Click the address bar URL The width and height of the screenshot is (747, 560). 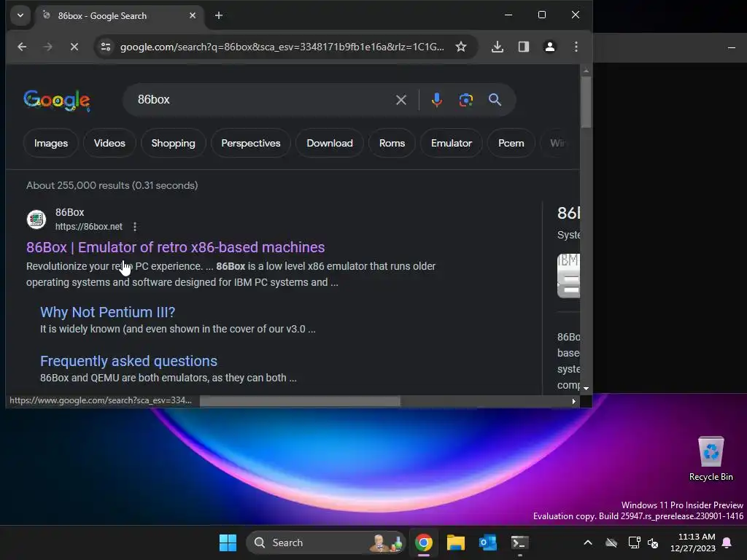pos(282,47)
